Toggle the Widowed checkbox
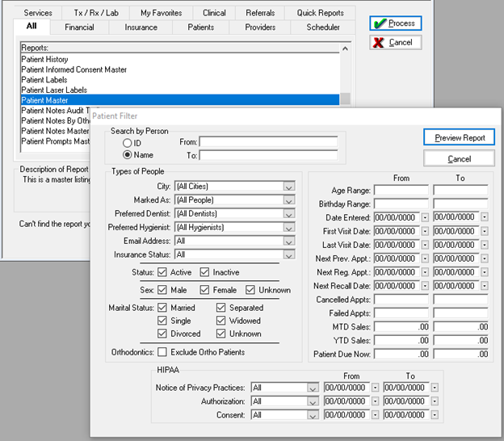Screen dimensions: 504x441 [x=220, y=321]
